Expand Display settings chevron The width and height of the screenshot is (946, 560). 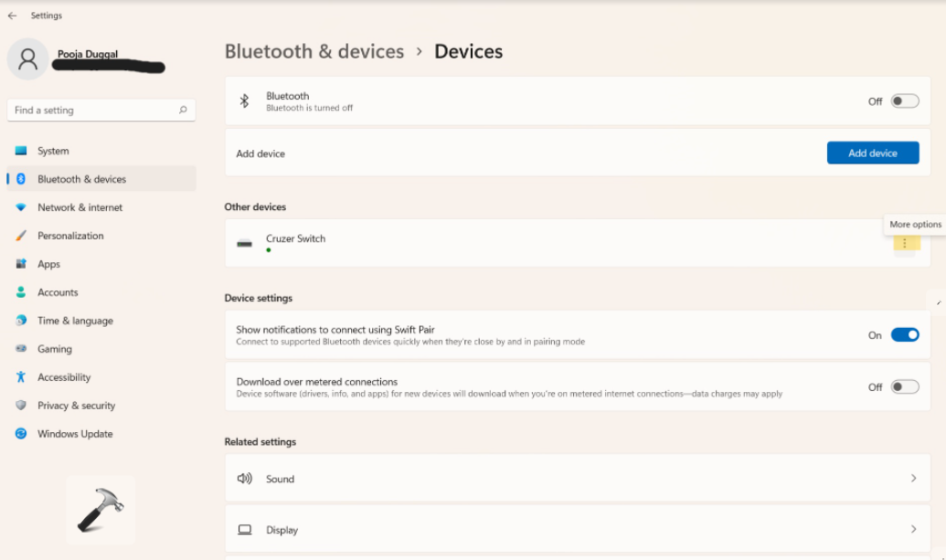pyautogui.click(x=913, y=530)
